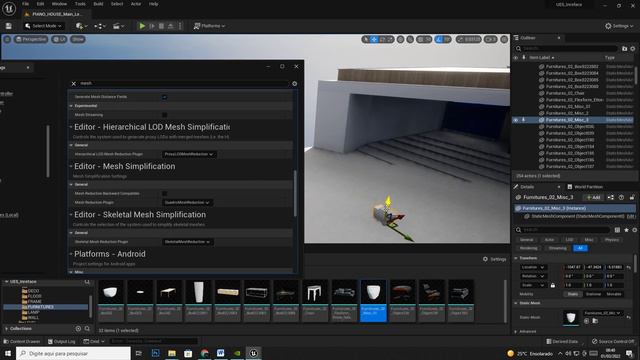Toggle visibility eye for Furnitures_02_Misc_3 row
This screenshot has height=360, width=640.
point(516,120)
